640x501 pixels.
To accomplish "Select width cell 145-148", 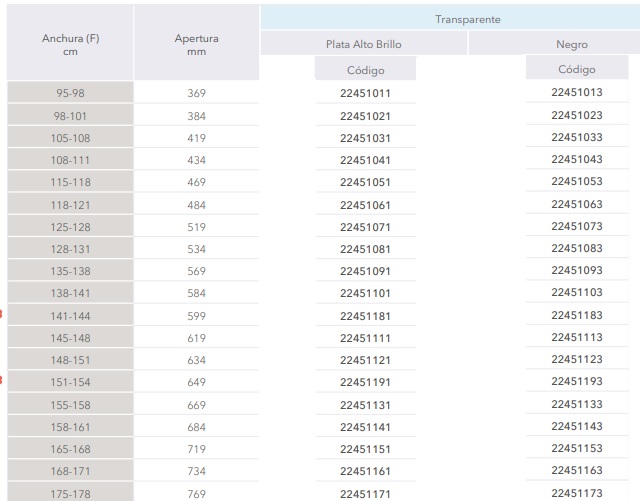I will (70, 337).
